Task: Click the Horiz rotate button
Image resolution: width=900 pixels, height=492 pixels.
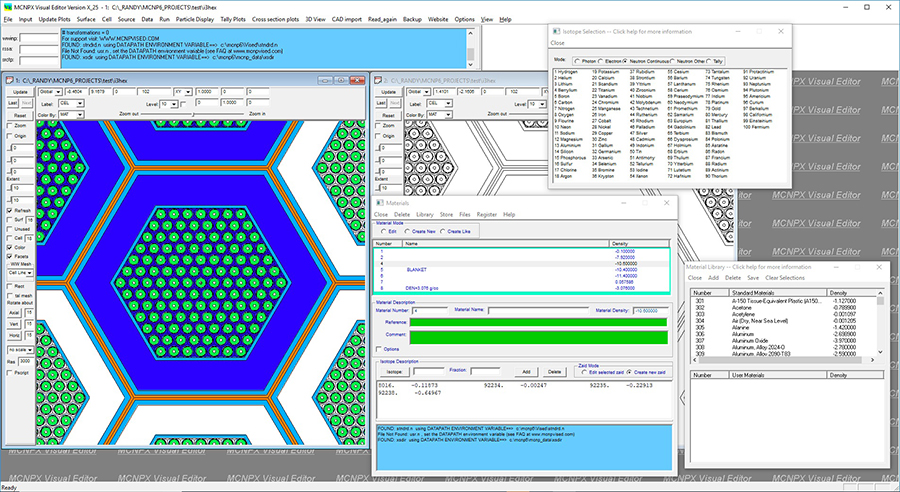Action: 14,335
